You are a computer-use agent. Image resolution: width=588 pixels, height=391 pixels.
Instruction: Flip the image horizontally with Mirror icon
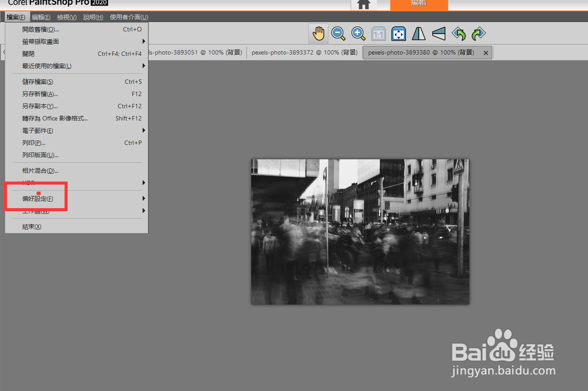419,34
